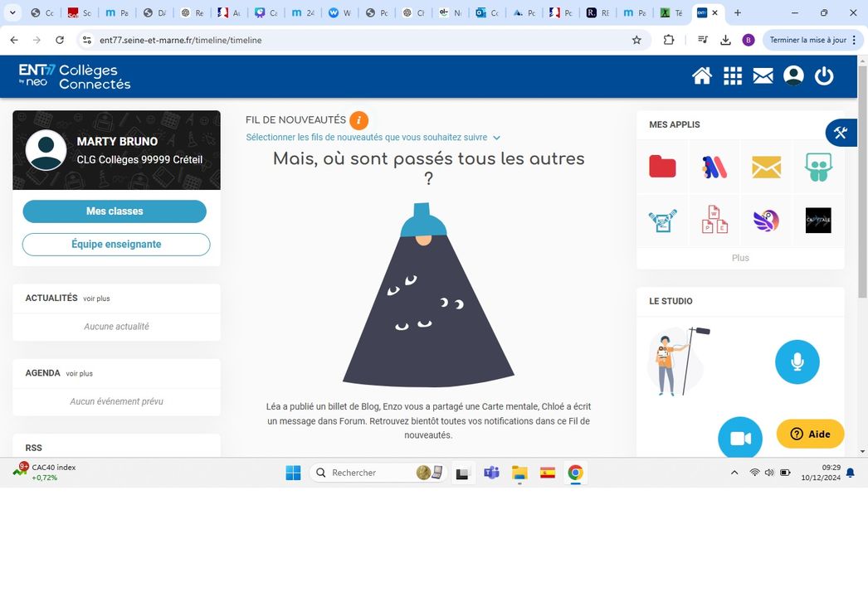Go to the ENT home page icon
Screen dimensions: 868x597
coord(702,76)
